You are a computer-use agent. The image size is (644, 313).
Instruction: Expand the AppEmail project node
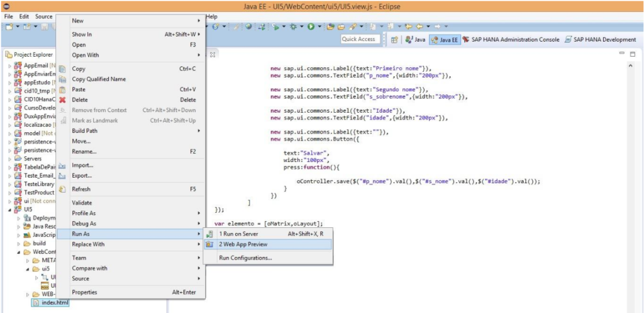(9, 65)
